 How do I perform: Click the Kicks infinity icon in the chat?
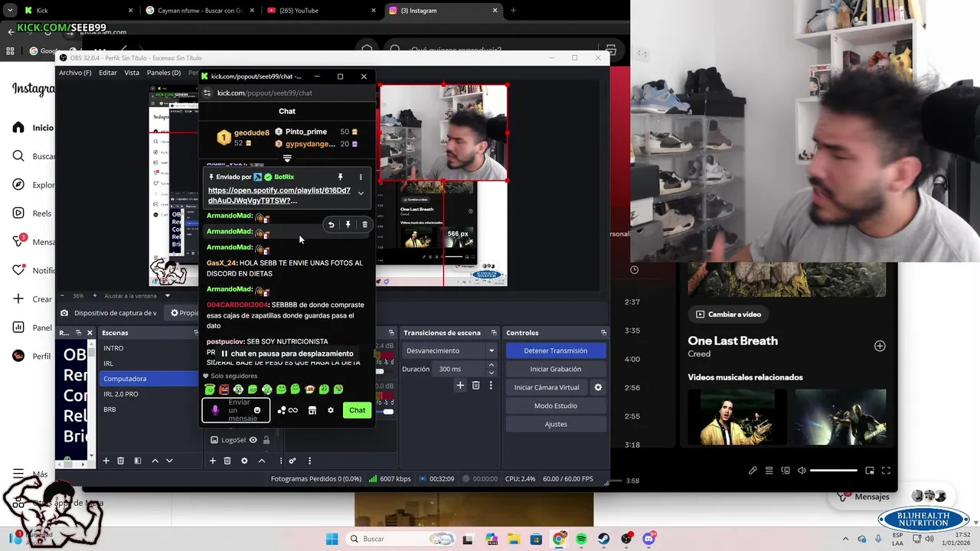point(292,410)
